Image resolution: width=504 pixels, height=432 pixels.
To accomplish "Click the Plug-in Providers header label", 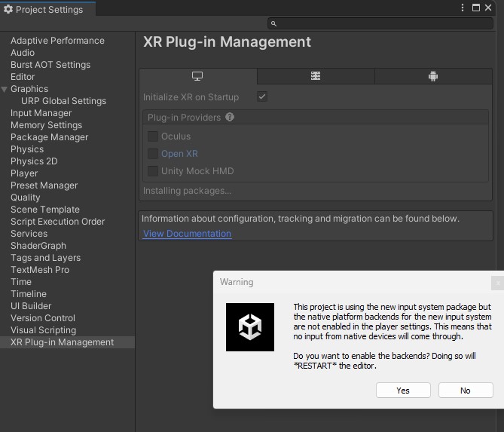I will [x=184, y=118].
